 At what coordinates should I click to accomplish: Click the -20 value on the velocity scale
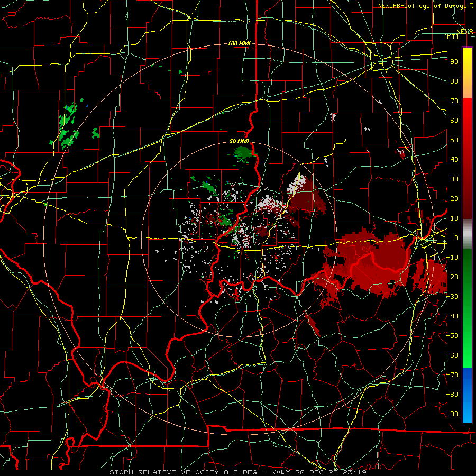(453, 277)
